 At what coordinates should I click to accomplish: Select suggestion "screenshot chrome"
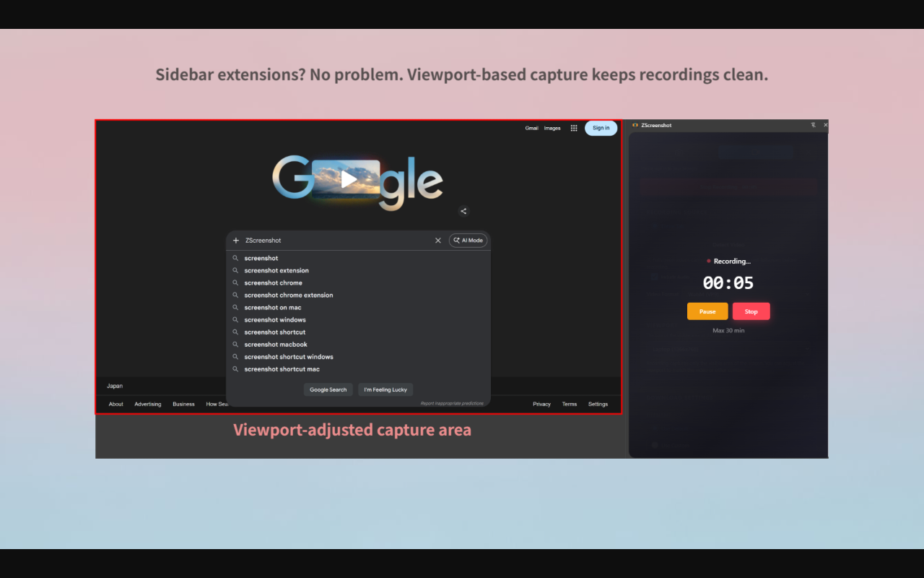coord(359,282)
